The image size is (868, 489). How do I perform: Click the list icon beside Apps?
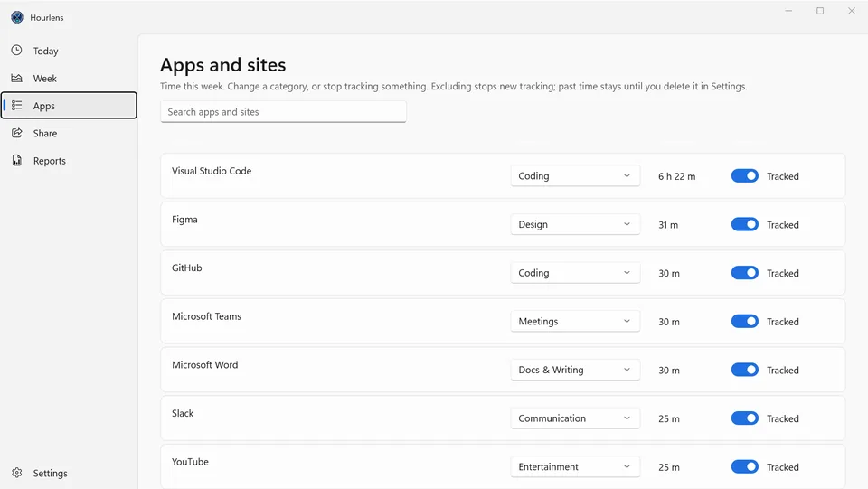click(x=17, y=105)
